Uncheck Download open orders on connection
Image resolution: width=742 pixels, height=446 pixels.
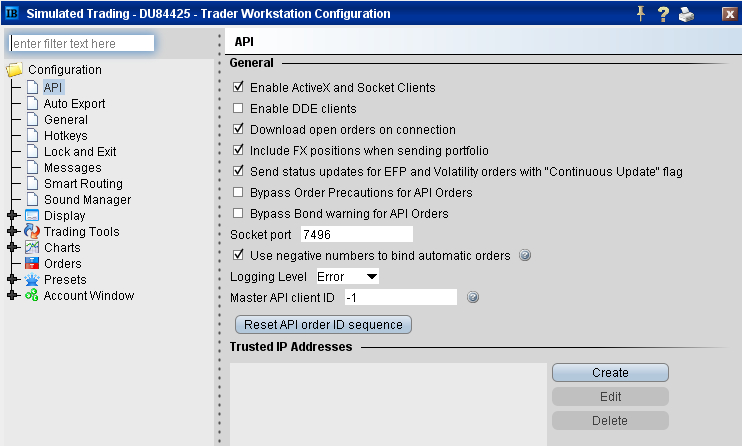238,129
